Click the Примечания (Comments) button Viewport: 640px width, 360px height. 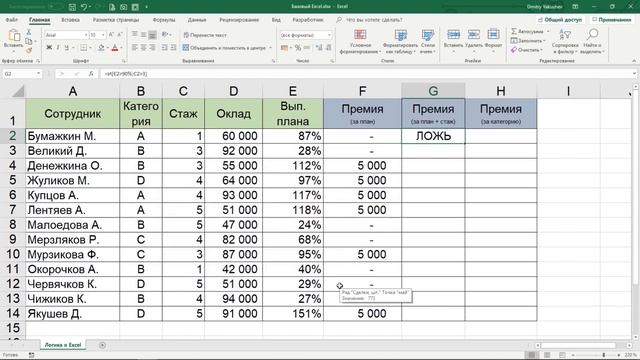click(611, 20)
